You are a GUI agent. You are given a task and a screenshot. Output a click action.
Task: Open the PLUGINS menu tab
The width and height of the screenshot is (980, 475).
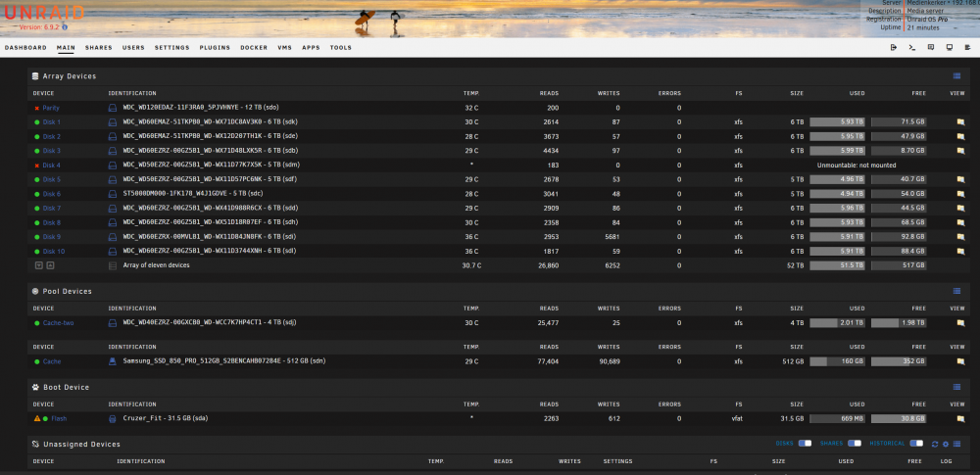[215, 47]
